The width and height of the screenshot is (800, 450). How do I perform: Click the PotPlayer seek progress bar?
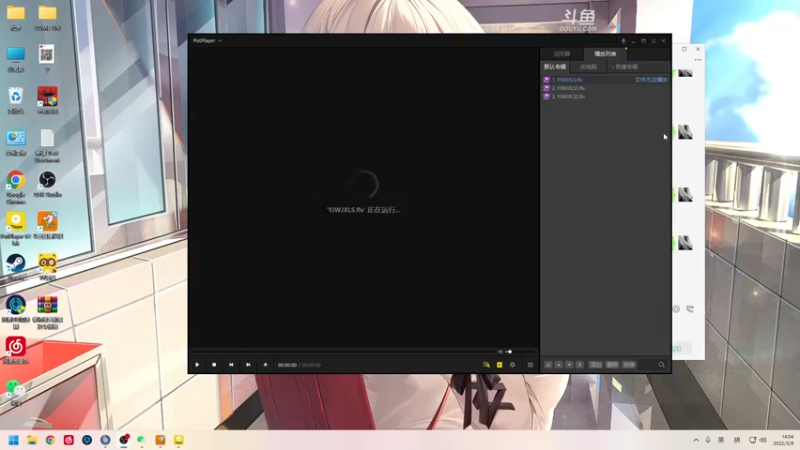pyautogui.click(x=343, y=352)
